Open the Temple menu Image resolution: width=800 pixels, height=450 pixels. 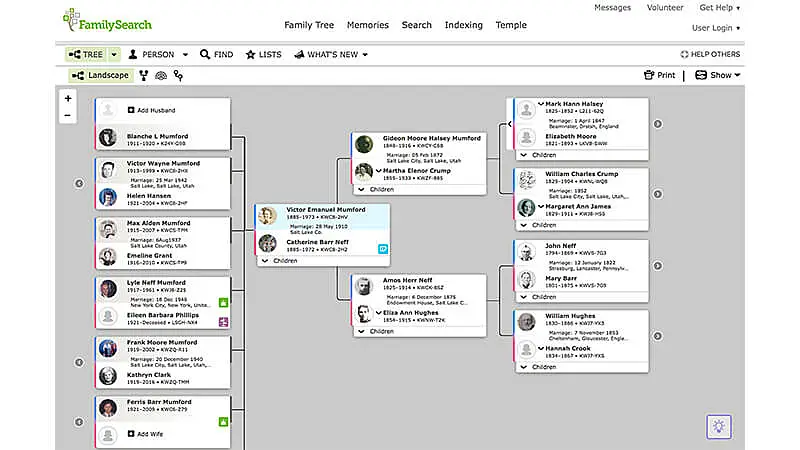511,25
